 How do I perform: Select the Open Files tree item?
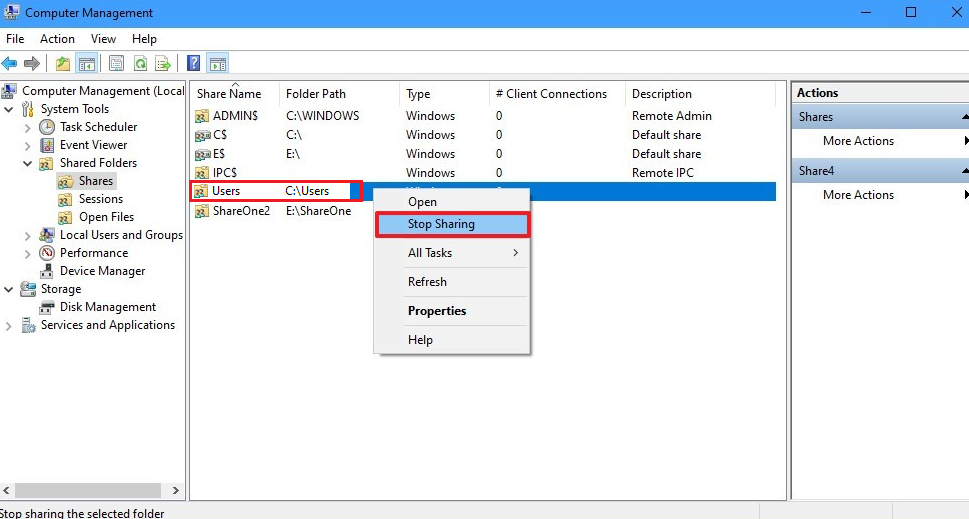[106, 217]
